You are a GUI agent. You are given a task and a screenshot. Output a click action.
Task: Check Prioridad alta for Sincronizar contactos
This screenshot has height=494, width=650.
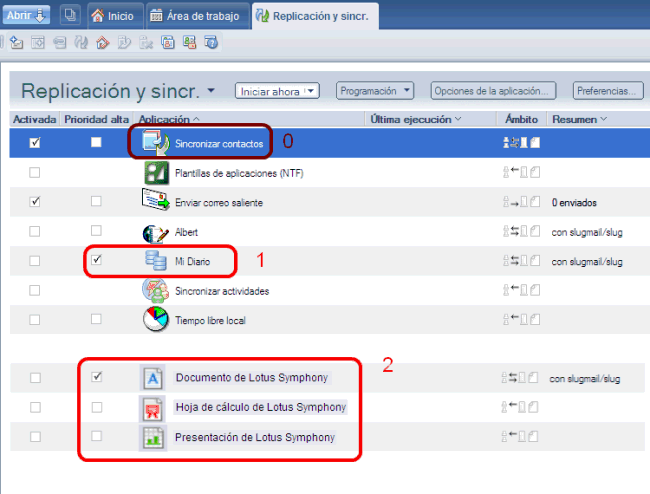point(96,142)
